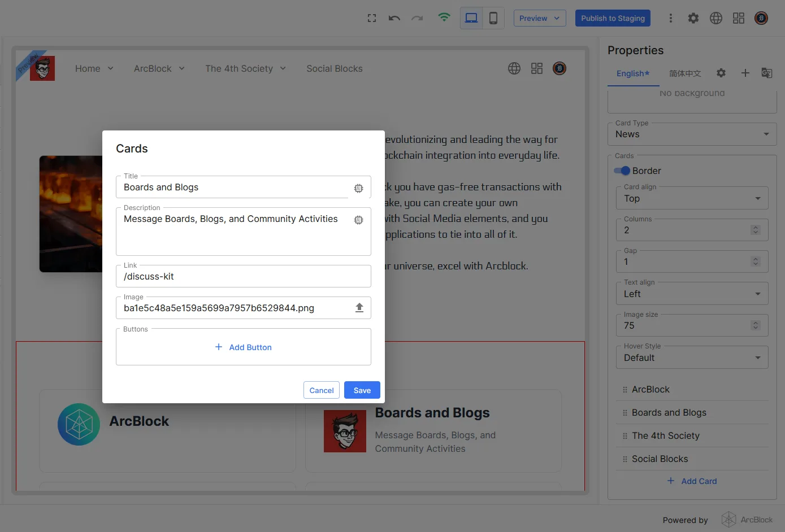This screenshot has height=532, width=785.
Task: Click the ArcBlock card logo in preview
Action: [x=79, y=424]
